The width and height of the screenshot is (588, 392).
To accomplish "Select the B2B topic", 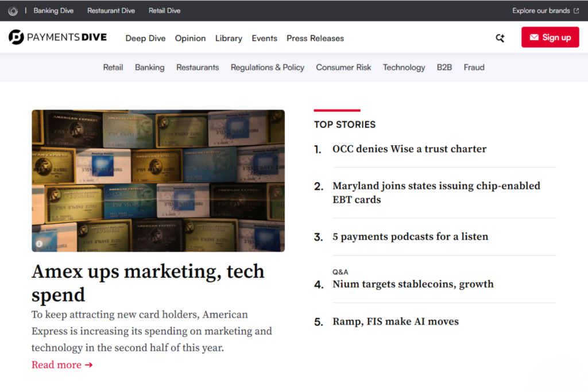I will click(x=444, y=68).
